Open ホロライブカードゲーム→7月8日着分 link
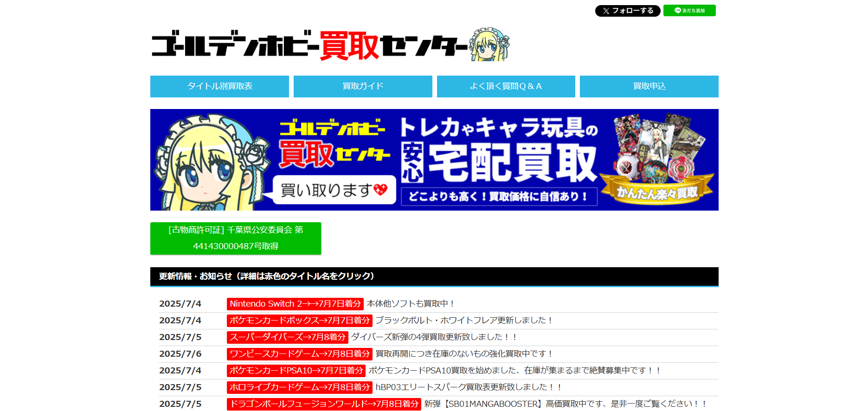This screenshot has height=411, width=868. click(x=300, y=387)
